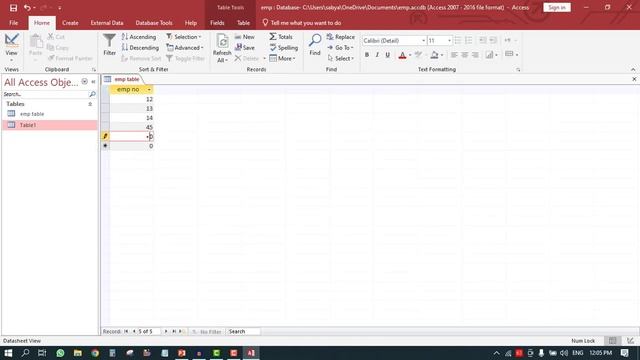Click the current record number box
This screenshot has height=360, width=640.
[149, 331]
